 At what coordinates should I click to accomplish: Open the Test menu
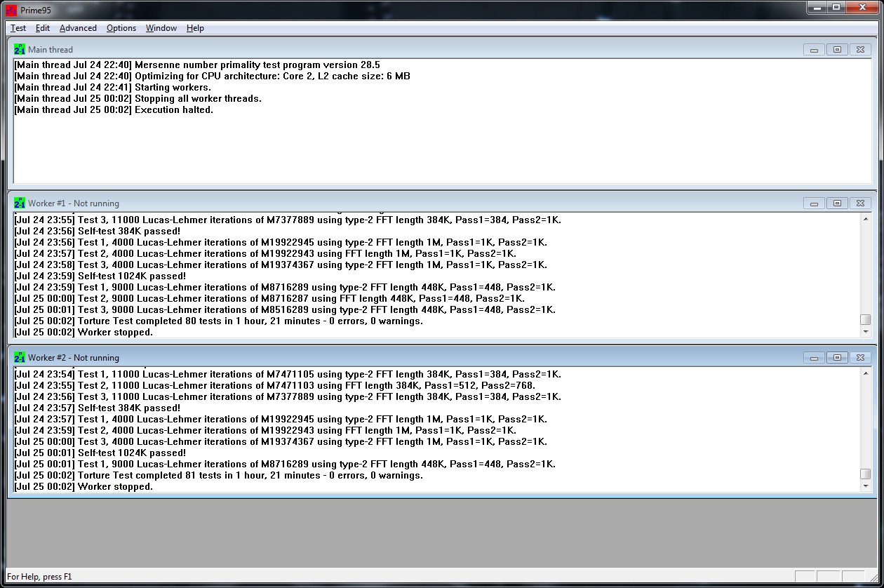coord(18,28)
